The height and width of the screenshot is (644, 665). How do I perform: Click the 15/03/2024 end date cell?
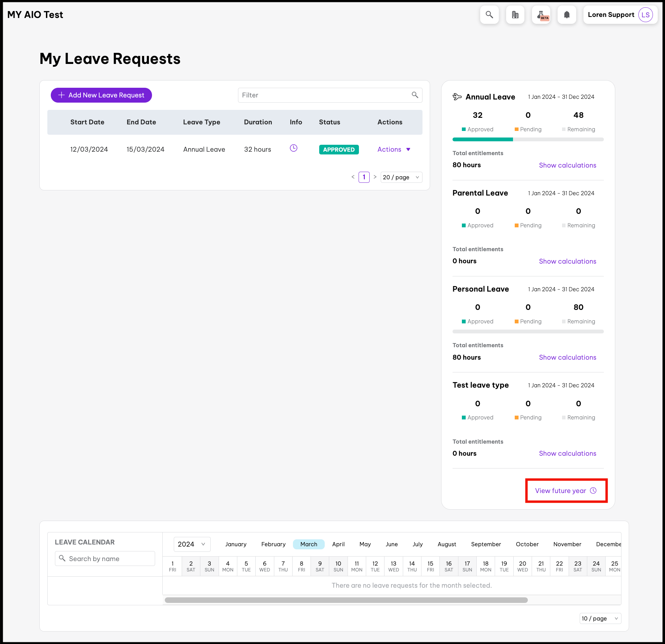tap(145, 149)
